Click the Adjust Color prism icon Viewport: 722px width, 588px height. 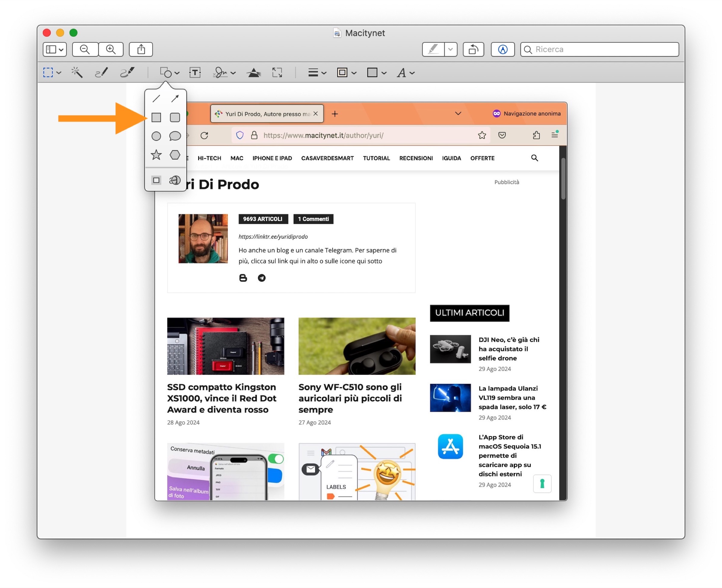pos(253,72)
